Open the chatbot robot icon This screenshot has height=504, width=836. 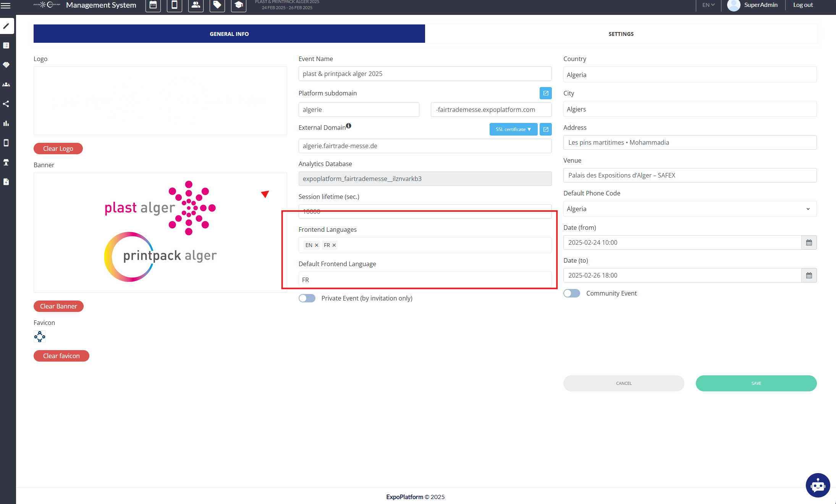coord(818,485)
